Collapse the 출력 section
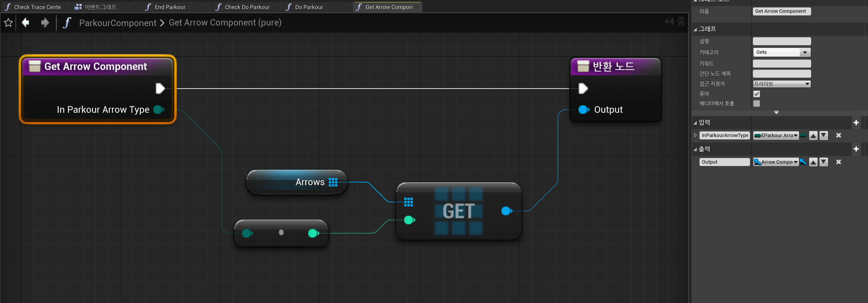868x303 pixels. (x=695, y=149)
